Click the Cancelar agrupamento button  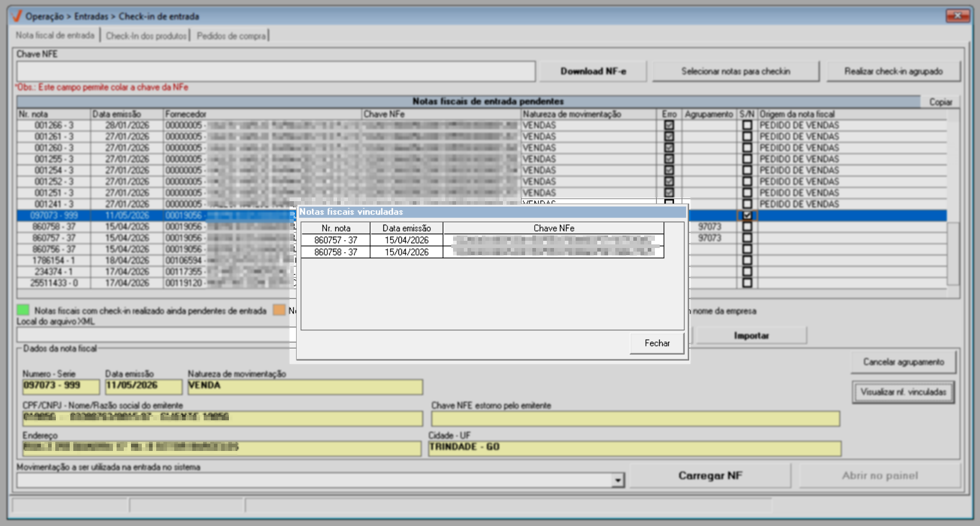click(903, 362)
